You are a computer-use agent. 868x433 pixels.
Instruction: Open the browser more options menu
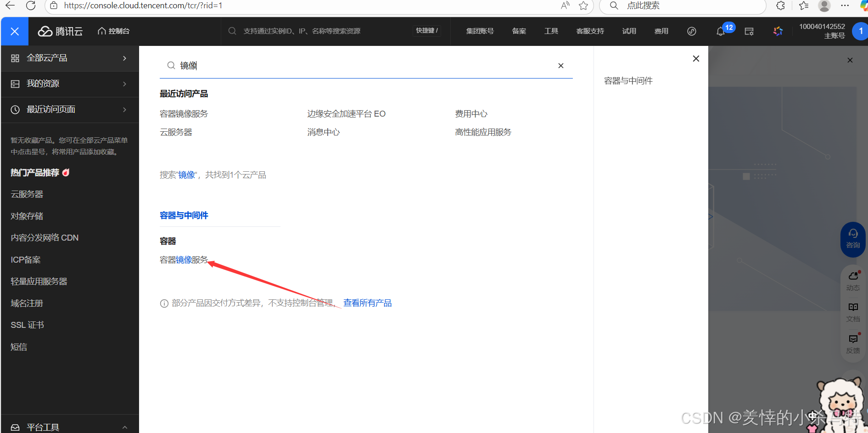(845, 6)
